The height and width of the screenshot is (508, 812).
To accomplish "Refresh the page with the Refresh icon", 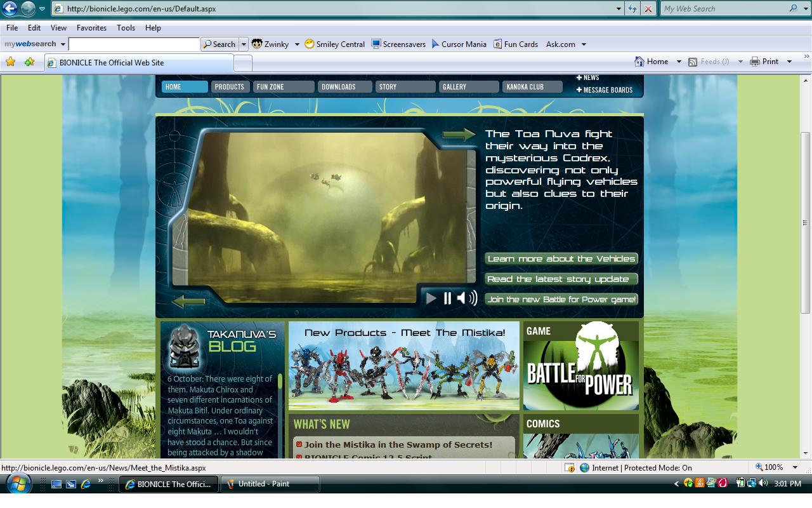I will pos(632,9).
